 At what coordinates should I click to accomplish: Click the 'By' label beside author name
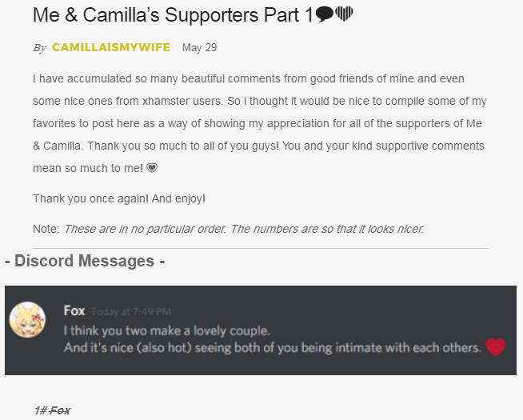tap(39, 48)
